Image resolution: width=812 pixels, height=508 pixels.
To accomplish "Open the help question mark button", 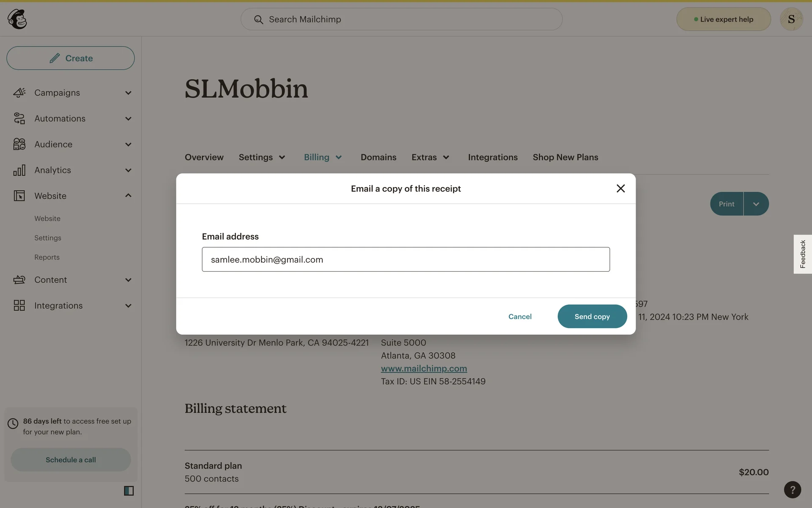I will 793,490.
